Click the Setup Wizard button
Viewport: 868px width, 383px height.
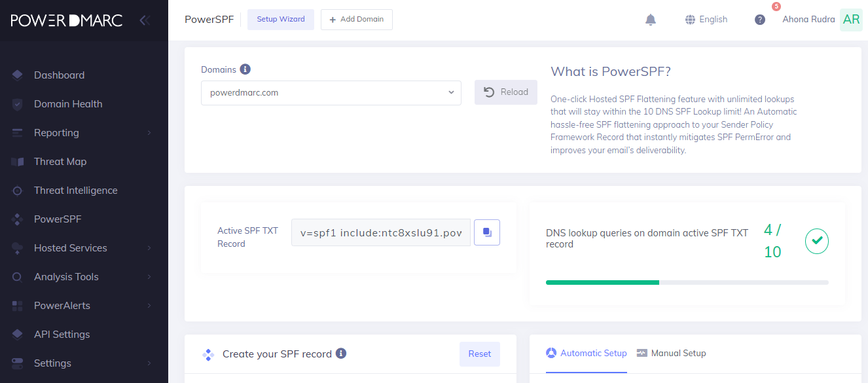click(x=280, y=20)
